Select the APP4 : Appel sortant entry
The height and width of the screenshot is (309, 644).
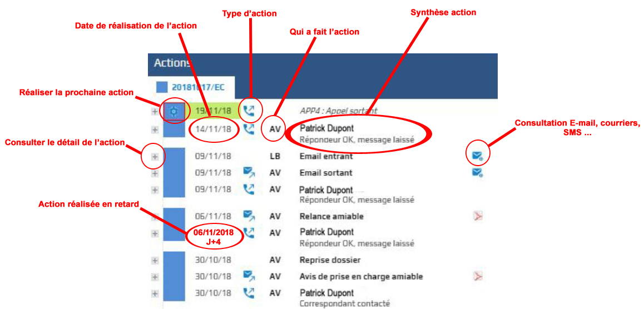coord(338,111)
